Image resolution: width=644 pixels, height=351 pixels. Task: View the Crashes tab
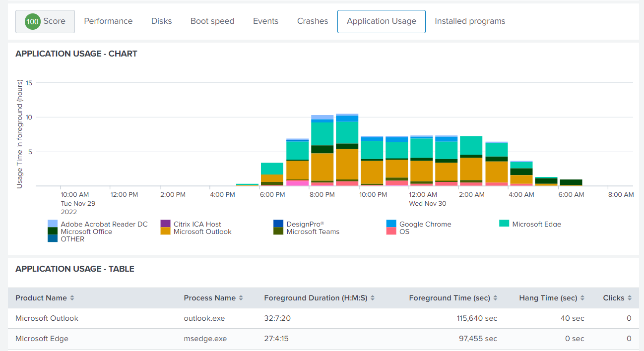pyautogui.click(x=313, y=21)
